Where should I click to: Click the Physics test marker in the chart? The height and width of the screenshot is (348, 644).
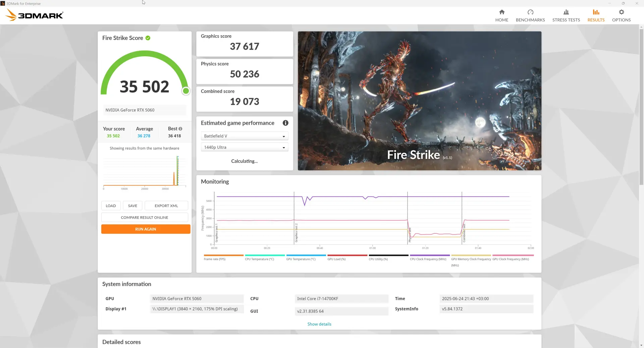click(x=410, y=235)
